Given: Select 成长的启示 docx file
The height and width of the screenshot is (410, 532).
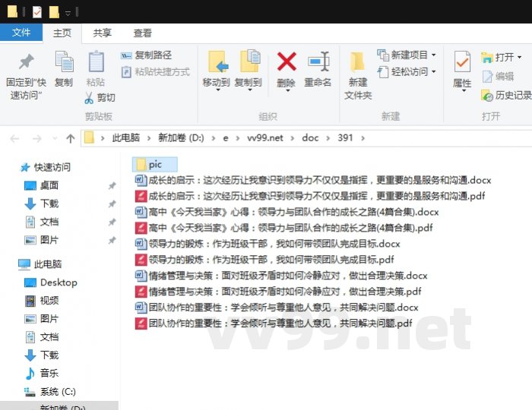Looking at the screenshot, I should pos(313,180).
